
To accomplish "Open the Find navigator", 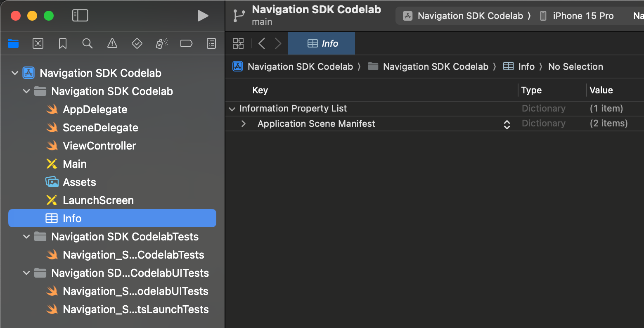I will click(x=87, y=43).
